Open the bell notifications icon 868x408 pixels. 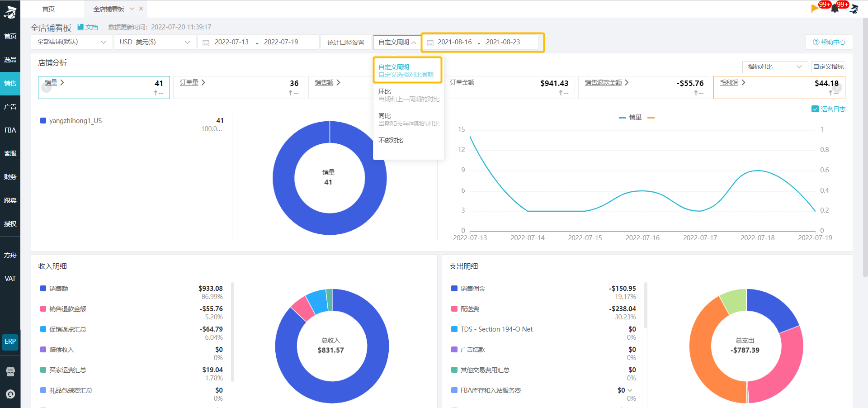[835, 8]
